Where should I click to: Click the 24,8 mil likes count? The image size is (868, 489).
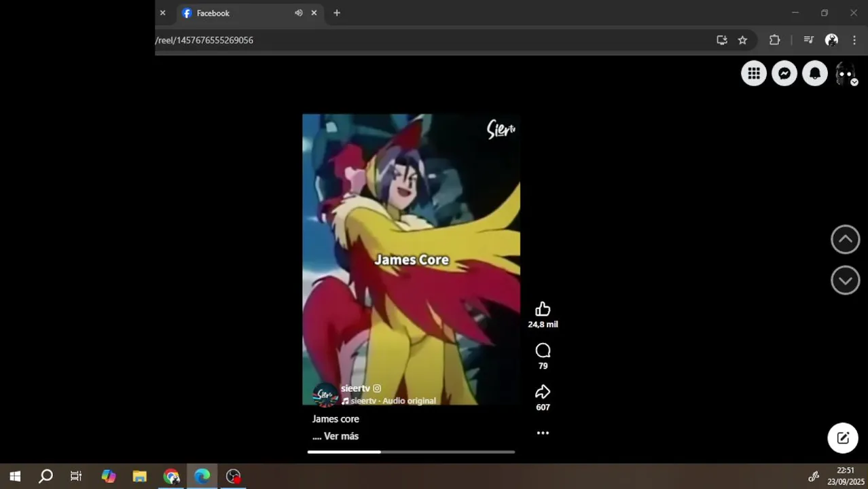(x=543, y=325)
